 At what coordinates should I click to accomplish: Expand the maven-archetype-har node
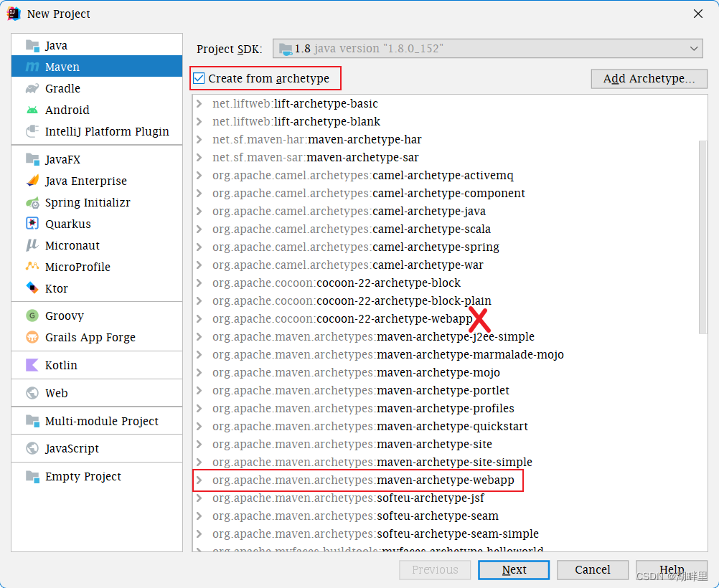[199, 139]
